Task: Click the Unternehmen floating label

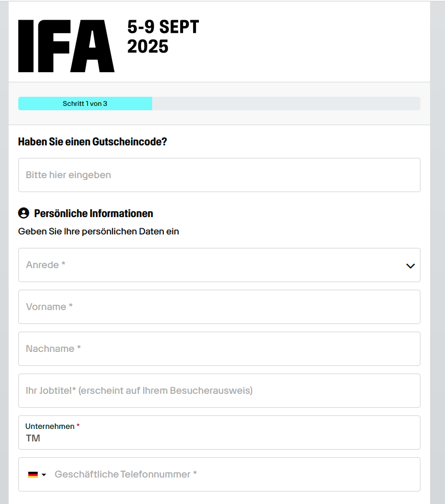Action: pyautogui.click(x=50, y=426)
